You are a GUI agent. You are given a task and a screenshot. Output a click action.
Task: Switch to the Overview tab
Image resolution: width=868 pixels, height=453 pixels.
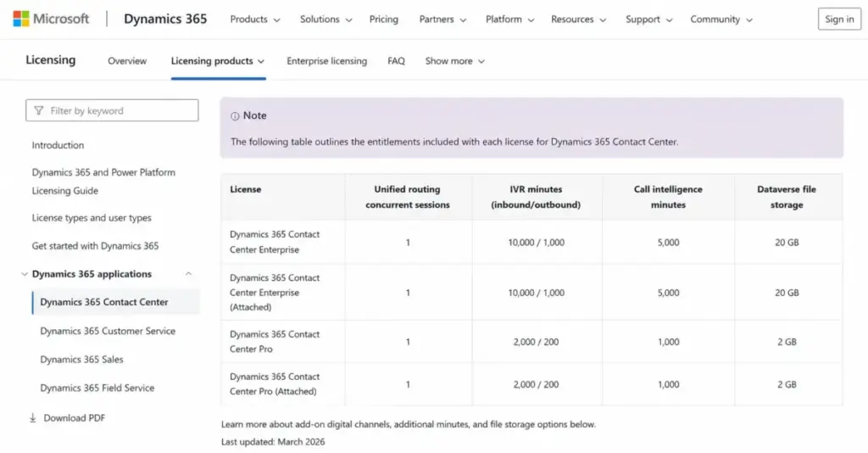pos(127,61)
